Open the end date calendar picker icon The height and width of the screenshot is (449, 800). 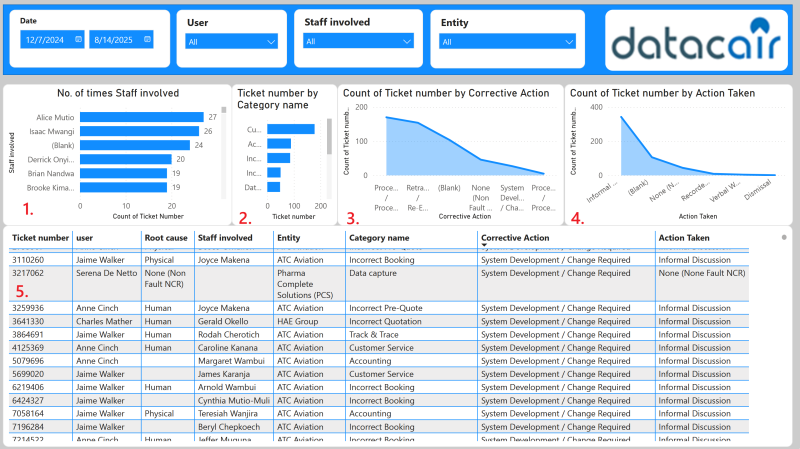click(148, 39)
